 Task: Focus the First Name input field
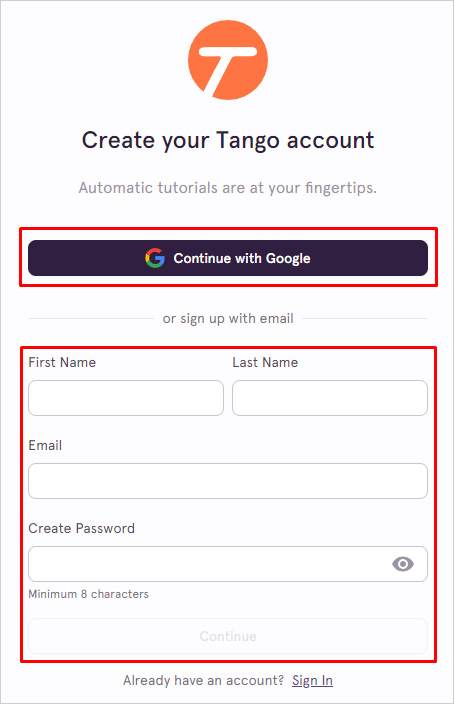pyautogui.click(x=126, y=398)
